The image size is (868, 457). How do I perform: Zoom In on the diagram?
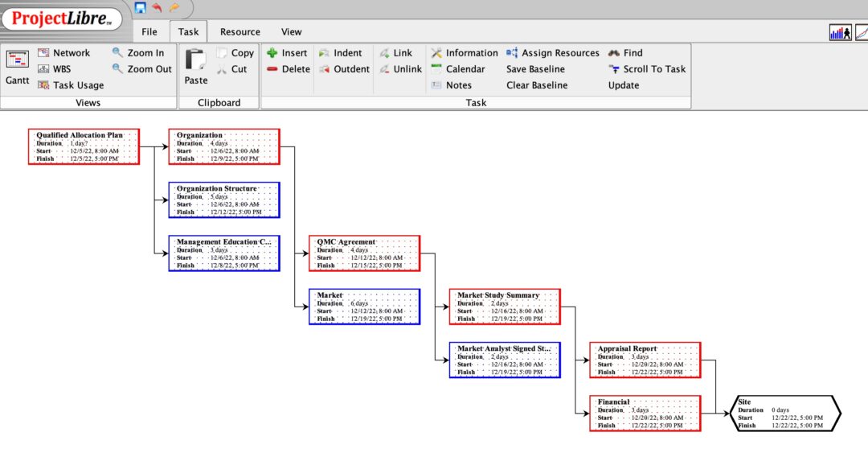click(138, 52)
